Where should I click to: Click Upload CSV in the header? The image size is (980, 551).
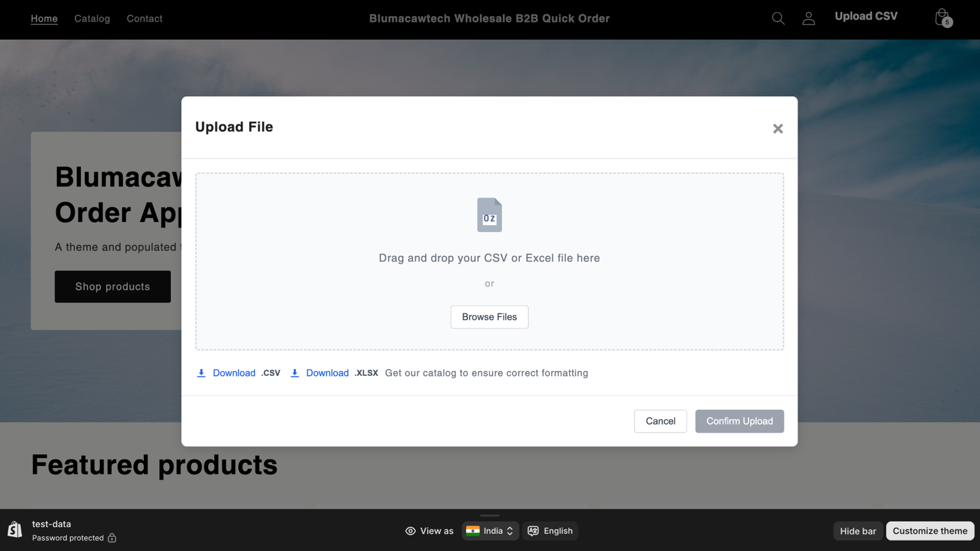[866, 17]
